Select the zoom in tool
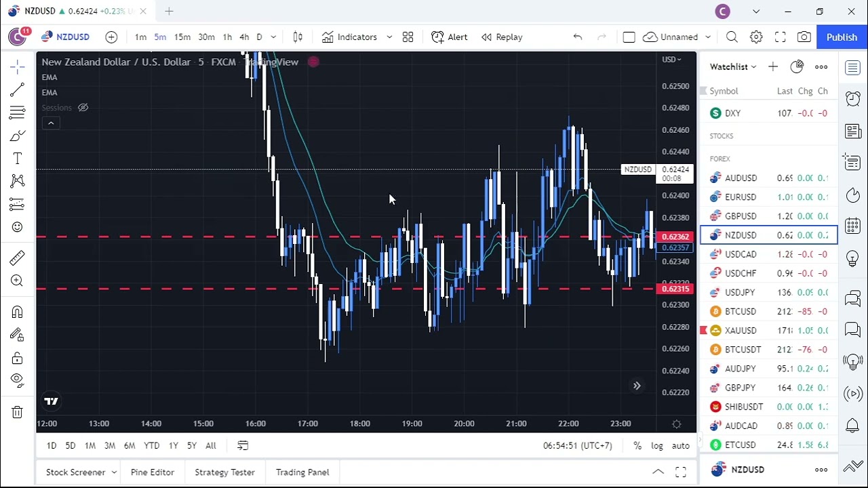This screenshot has width=868, height=488. [x=18, y=281]
